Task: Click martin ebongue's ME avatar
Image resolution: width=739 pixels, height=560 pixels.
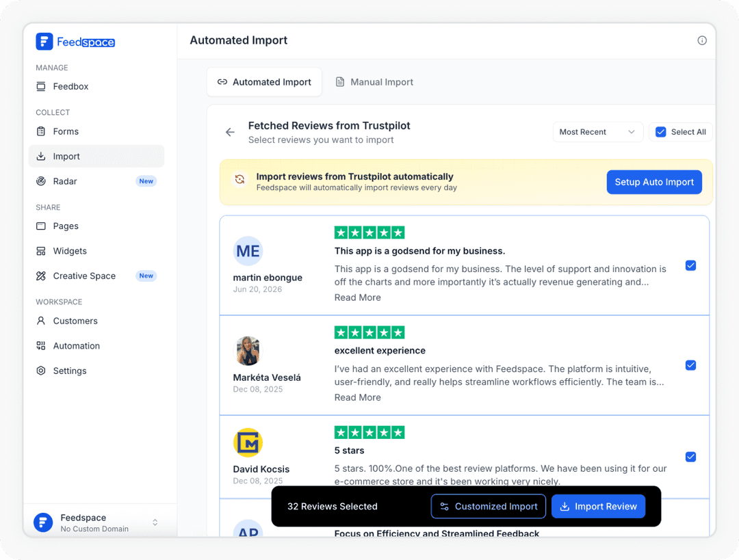Action: tap(248, 251)
